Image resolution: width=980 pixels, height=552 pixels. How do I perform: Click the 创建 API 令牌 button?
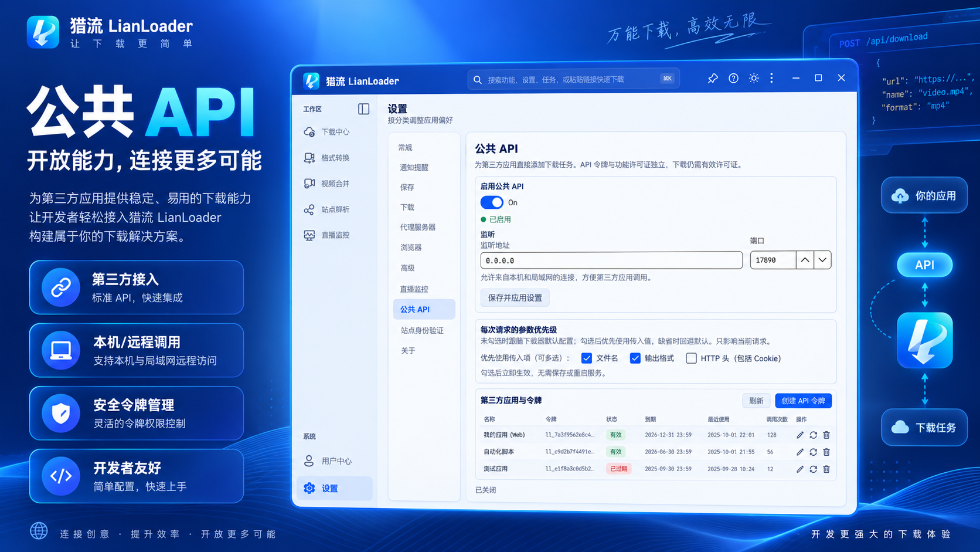(x=804, y=401)
